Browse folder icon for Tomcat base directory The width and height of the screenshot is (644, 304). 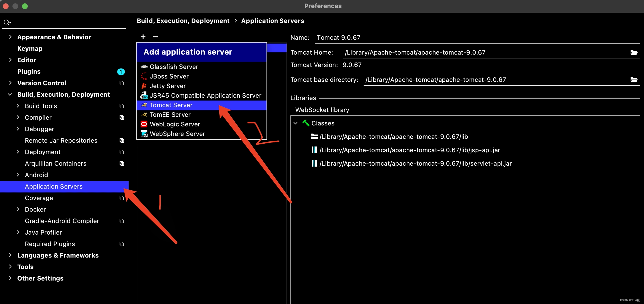[634, 80]
